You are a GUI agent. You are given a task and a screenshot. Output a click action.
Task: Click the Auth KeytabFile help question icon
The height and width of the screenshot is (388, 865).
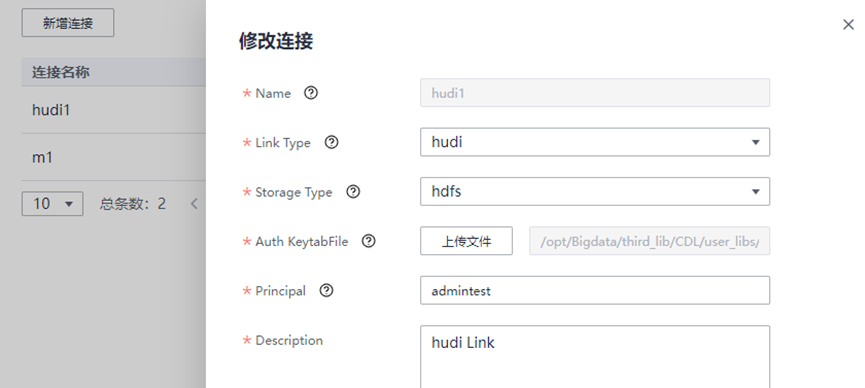point(369,241)
